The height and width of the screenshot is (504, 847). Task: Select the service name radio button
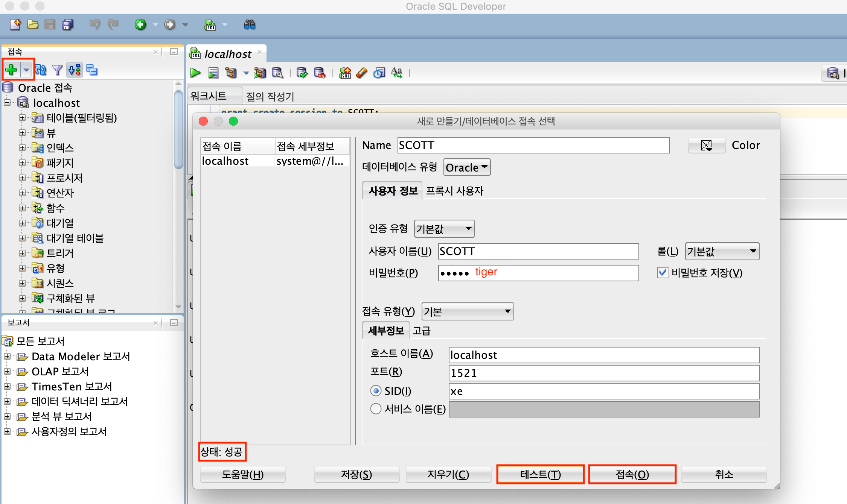point(376,409)
